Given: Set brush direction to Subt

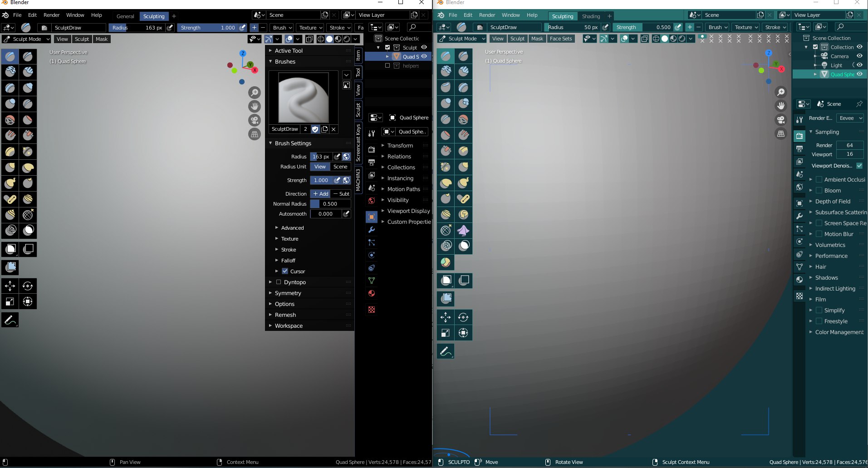Looking at the screenshot, I should pyautogui.click(x=341, y=194).
